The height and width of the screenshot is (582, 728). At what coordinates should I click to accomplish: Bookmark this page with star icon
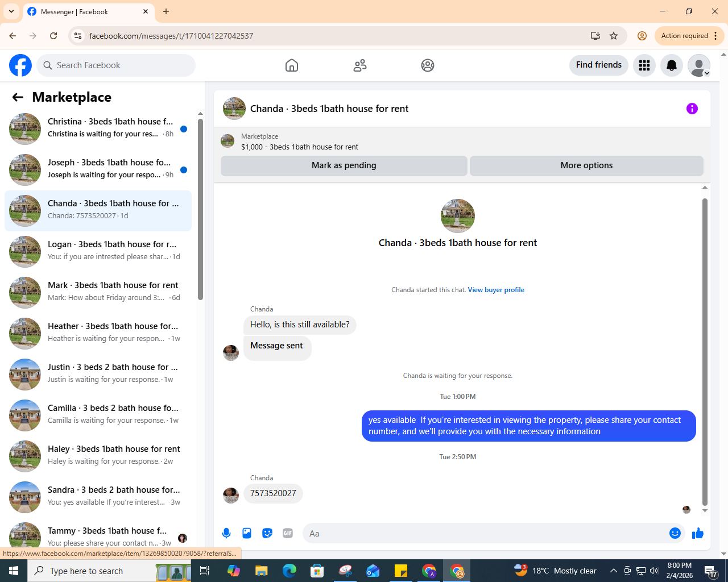(x=614, y=36)
